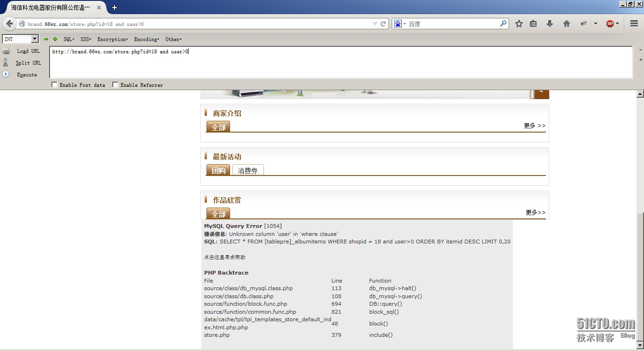Reload the page with the refresh icon

pyautogui.click(x=383, y=24)
